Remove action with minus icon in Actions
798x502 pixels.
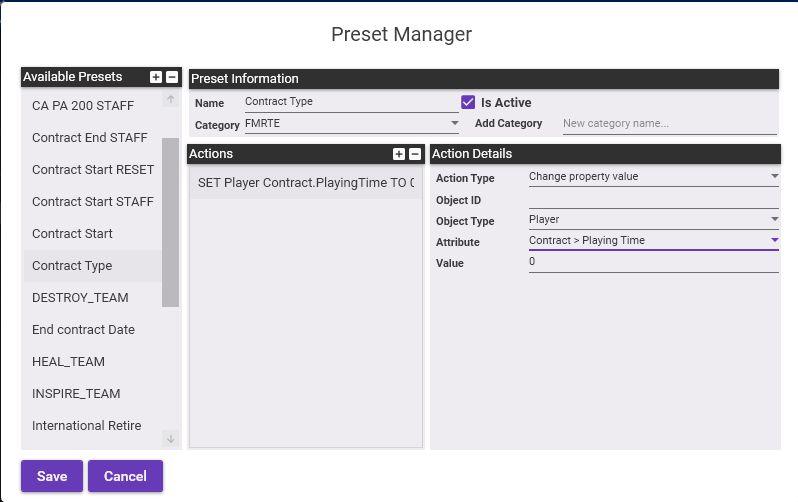(x=415, y=154)
